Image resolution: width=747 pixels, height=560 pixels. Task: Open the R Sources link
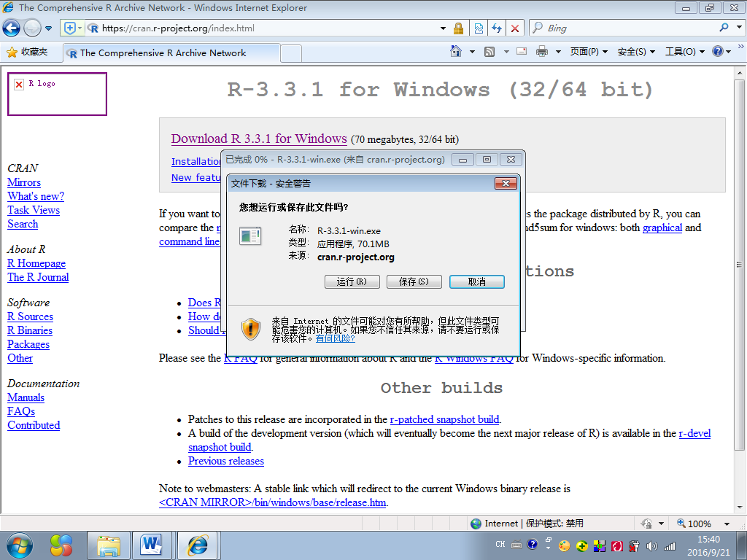point(30,316)
